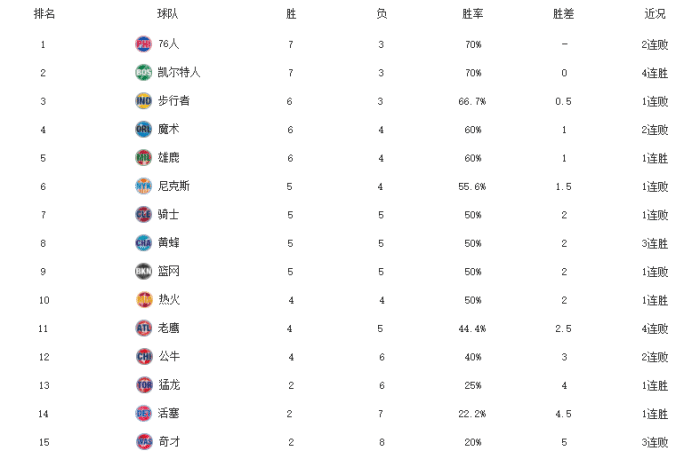Image resolution: width=700 pixels, height=451 pixels.
Task: Click the 尼克斯 team logo icon
Action: pos(143,186)
